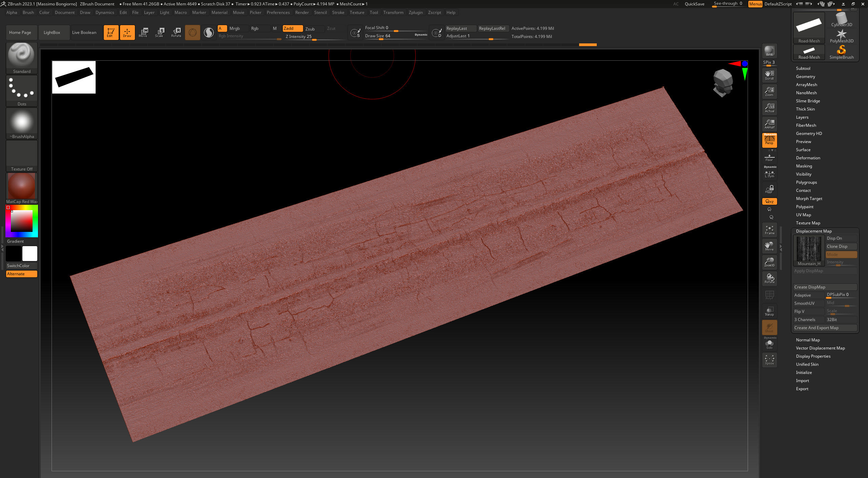Click the Clone Disp button
Viewport: 868px width, 478px height.
(x=841, y=246)
